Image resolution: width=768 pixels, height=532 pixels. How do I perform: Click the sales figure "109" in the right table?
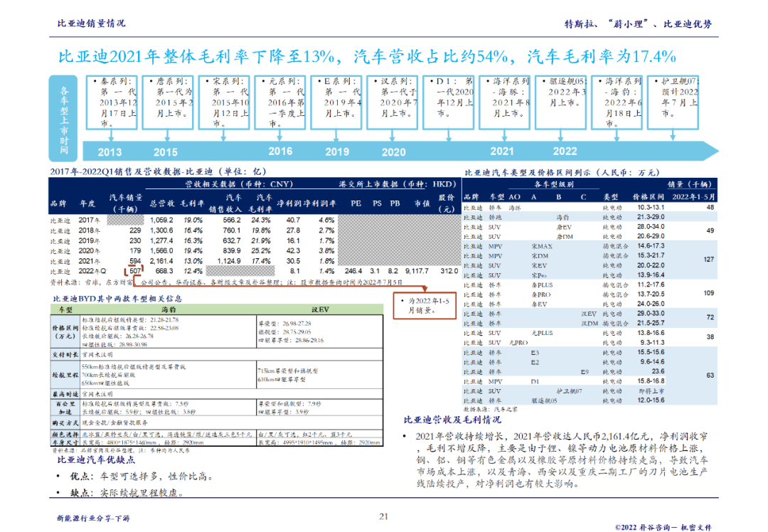[709, 293]
